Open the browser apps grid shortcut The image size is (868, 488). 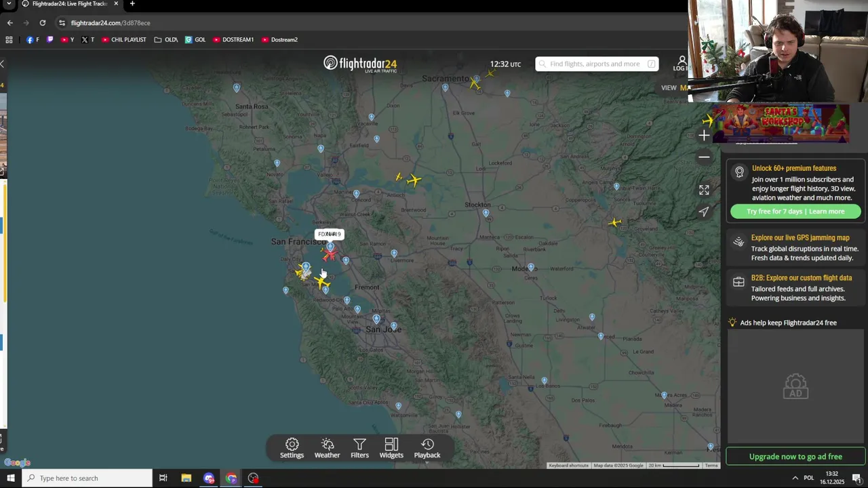click(9, 39)
